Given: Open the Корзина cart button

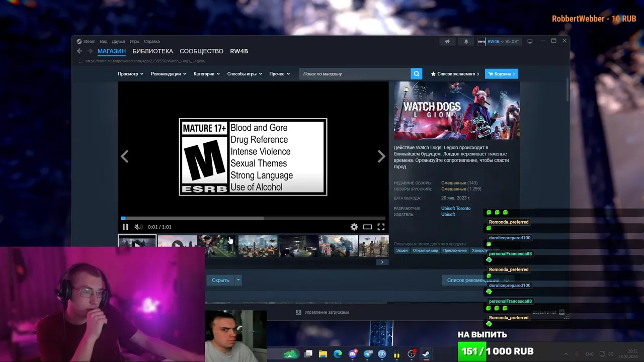Looking at the screenshot, I should 502,74.
